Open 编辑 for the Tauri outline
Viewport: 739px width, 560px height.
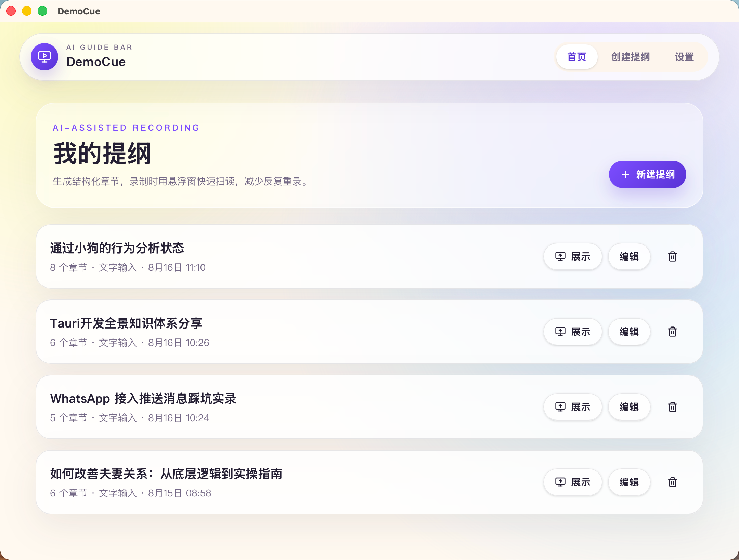629,332
